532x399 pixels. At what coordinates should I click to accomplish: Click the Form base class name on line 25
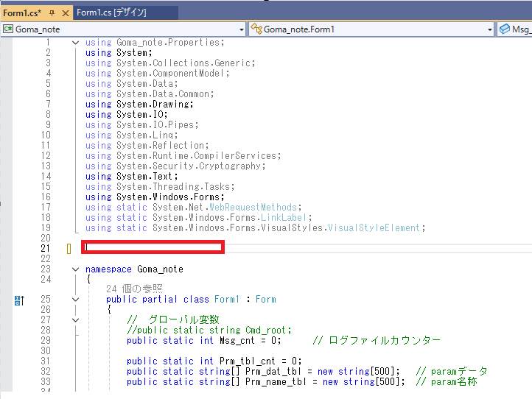coord(265,300)
